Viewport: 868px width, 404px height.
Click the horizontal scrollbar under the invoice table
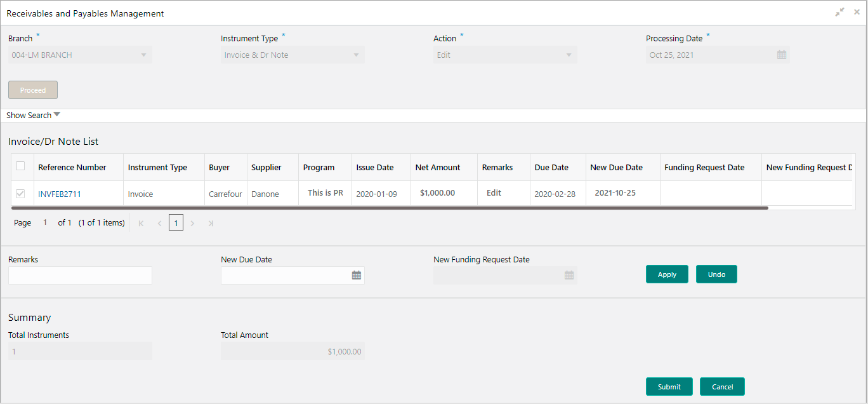coord(390,208)
